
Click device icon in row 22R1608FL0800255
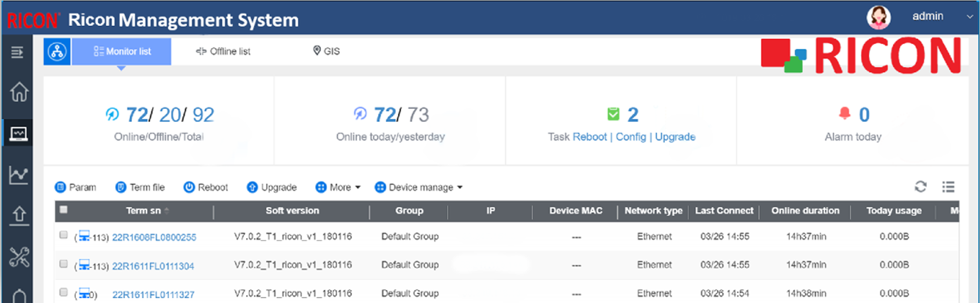coord(84,236)
